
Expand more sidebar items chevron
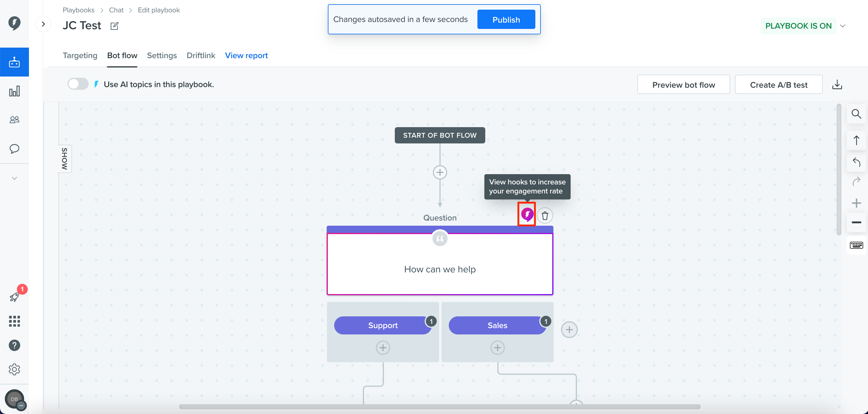(x=14, y=178)
